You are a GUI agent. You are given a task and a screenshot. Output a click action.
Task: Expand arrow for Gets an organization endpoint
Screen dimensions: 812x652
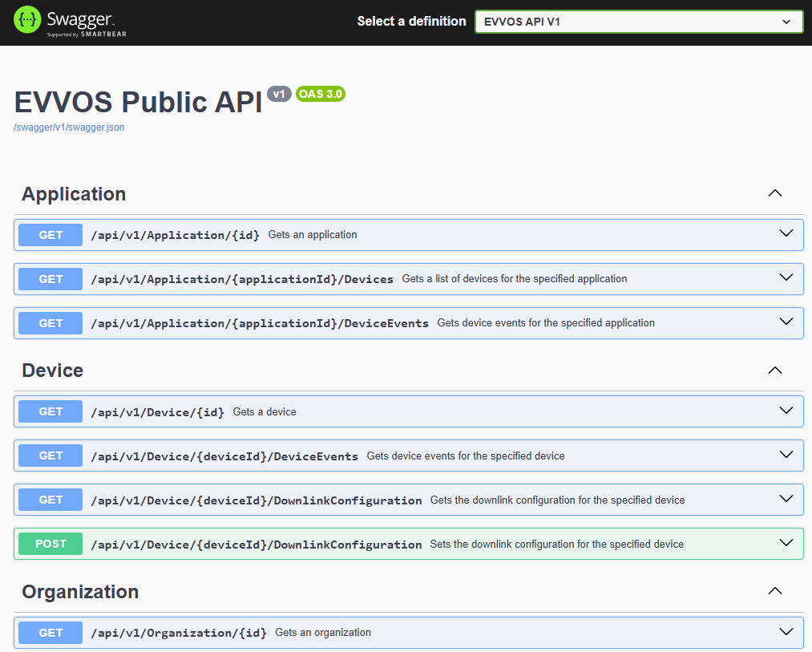point(786,631)
